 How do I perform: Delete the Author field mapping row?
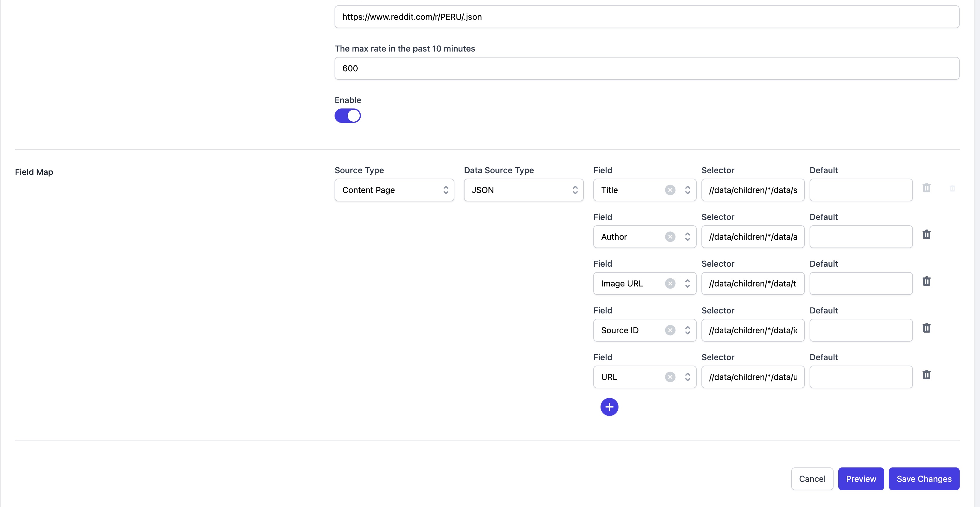click(x=926, y=234)
